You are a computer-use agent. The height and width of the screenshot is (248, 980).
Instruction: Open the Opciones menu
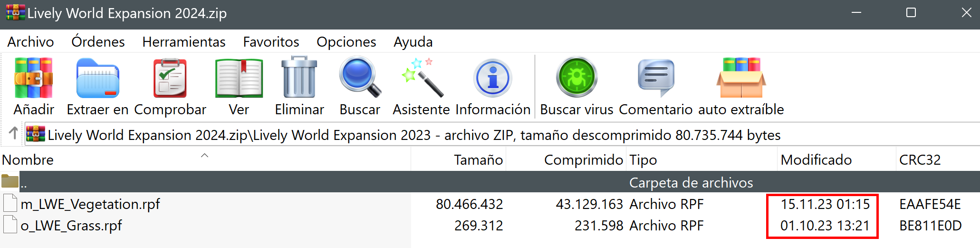pyautogui.click(x=346, y=42)
